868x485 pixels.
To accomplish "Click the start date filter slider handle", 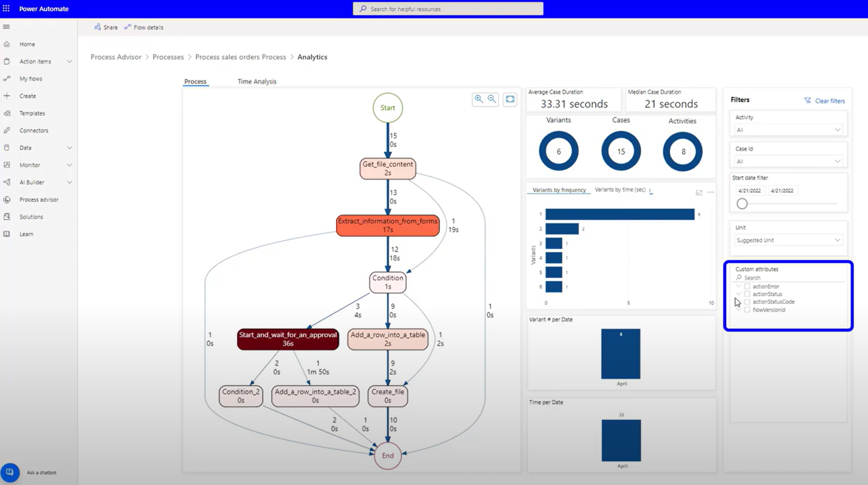I will point(742,204).
